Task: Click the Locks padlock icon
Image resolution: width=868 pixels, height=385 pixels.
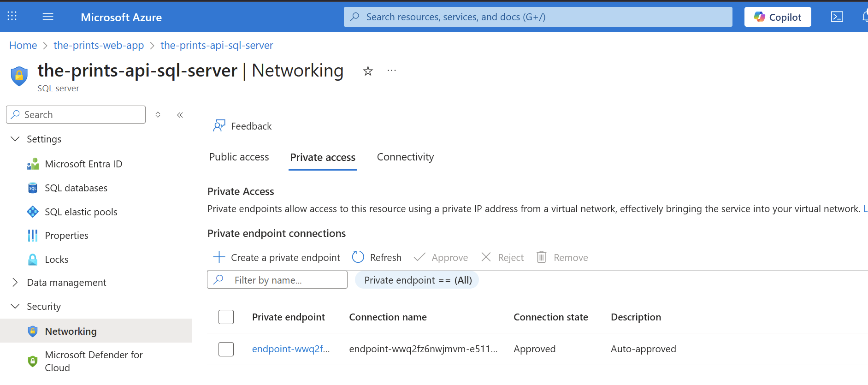Action: [33, 260]
